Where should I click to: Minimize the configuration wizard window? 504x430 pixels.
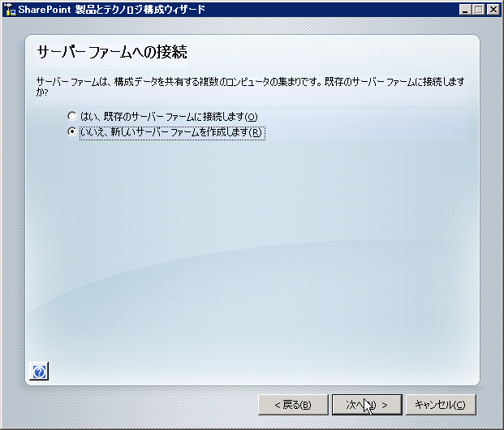(464, 10)
